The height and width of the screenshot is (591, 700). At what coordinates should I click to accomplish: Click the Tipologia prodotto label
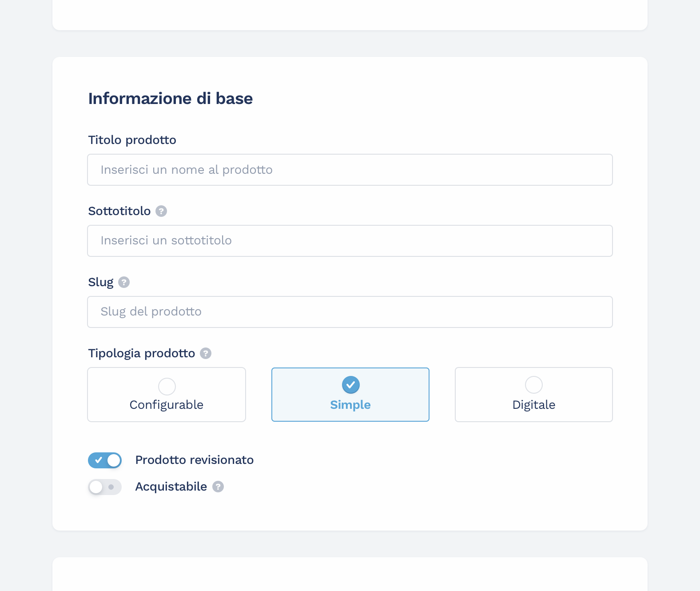(x=142, y=353)
